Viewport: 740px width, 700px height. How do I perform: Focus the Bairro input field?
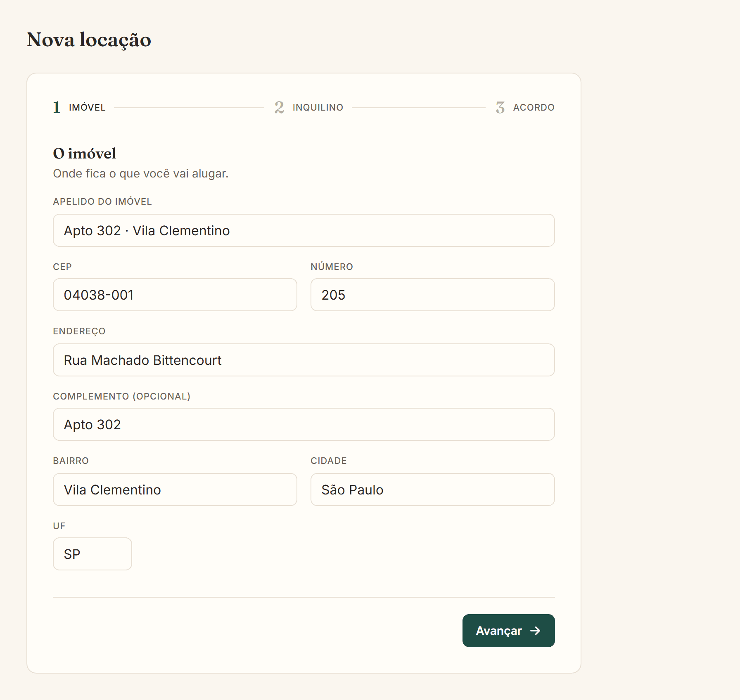pos(175,490)
